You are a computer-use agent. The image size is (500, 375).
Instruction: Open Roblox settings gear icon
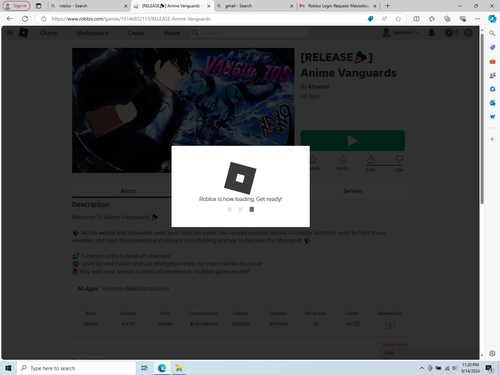(468, 33)
